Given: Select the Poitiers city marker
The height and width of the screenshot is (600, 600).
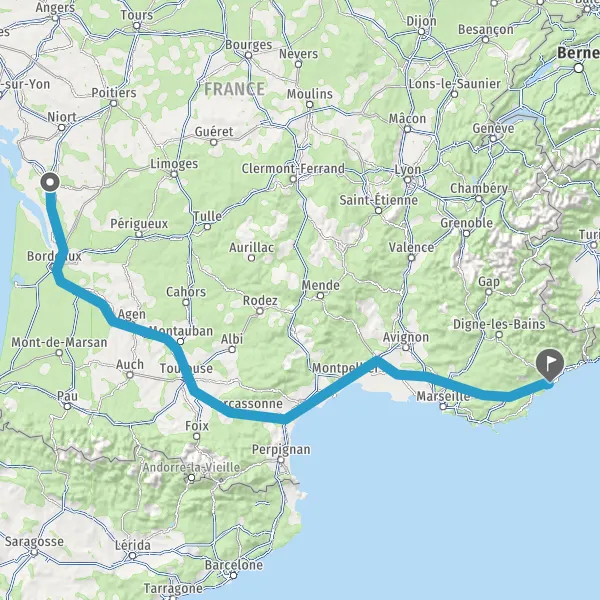Looking at the screenshot, I should [x=114, y=103].
